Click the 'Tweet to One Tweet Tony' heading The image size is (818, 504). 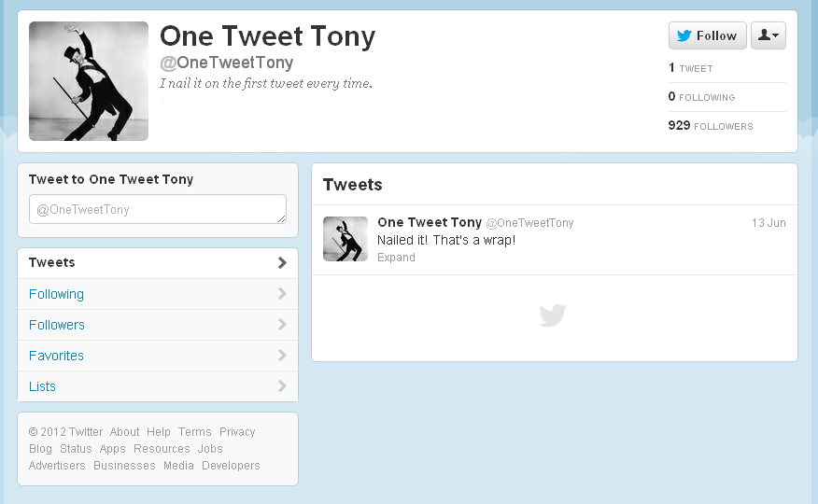(x=111, y=179)
